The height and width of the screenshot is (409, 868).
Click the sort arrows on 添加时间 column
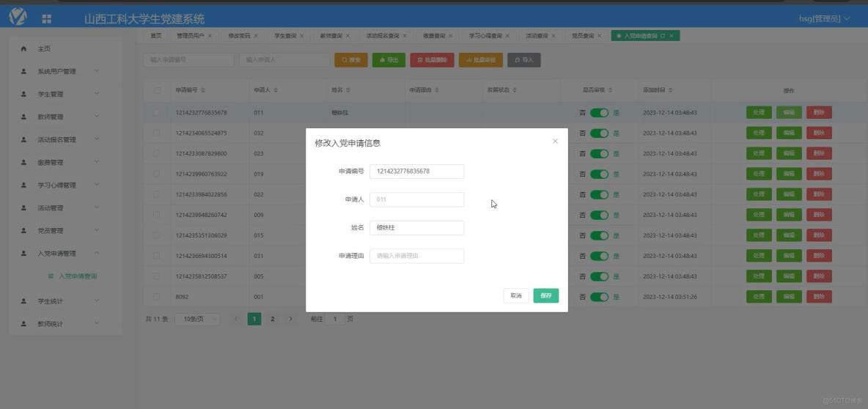pos(670,90)
